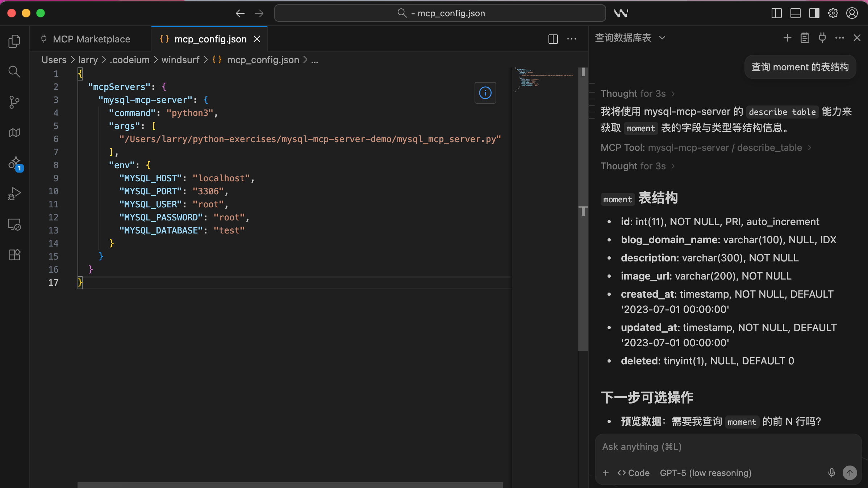Toggle the secondary side bar layout button
Screen dimensions: 868x488
[814, 13]
